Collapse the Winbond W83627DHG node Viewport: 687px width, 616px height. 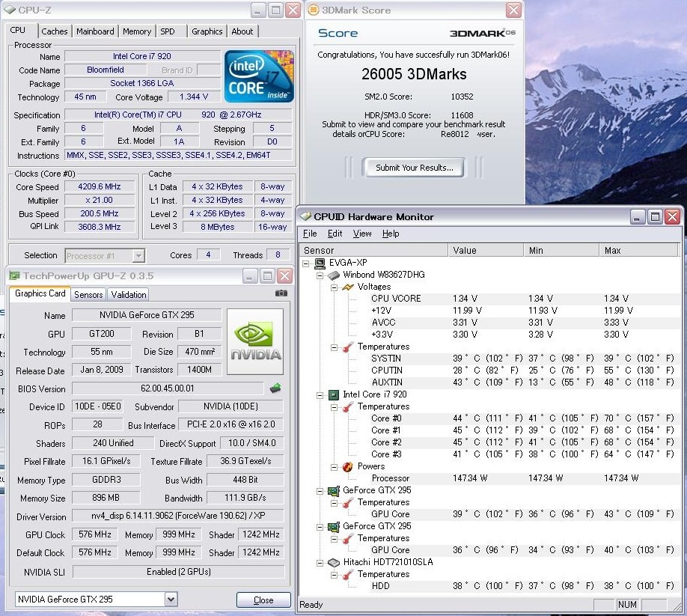pyautogui.click(x=320, y=275)
